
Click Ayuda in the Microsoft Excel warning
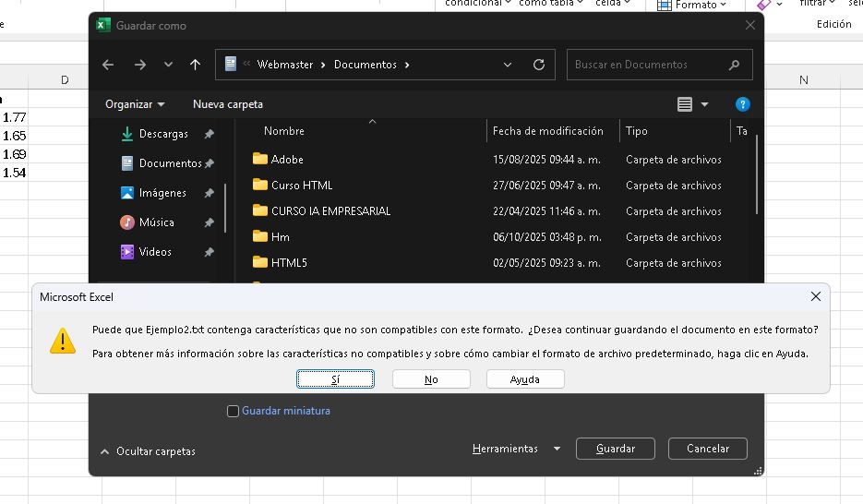525,379
